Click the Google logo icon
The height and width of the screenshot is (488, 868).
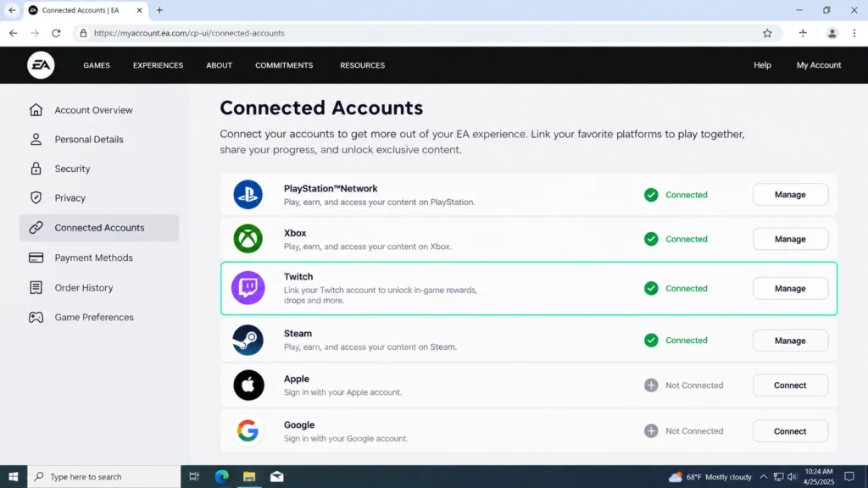coord(248,431)
